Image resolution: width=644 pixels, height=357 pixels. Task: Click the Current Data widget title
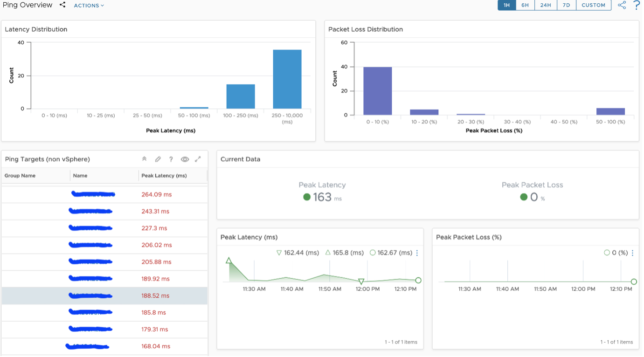tap(240, 159)
